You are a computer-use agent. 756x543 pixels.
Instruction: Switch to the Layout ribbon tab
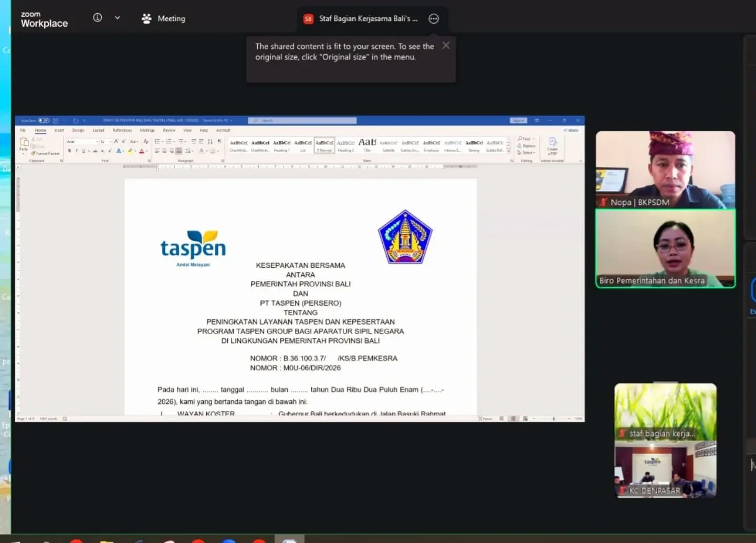pos(98,130)
